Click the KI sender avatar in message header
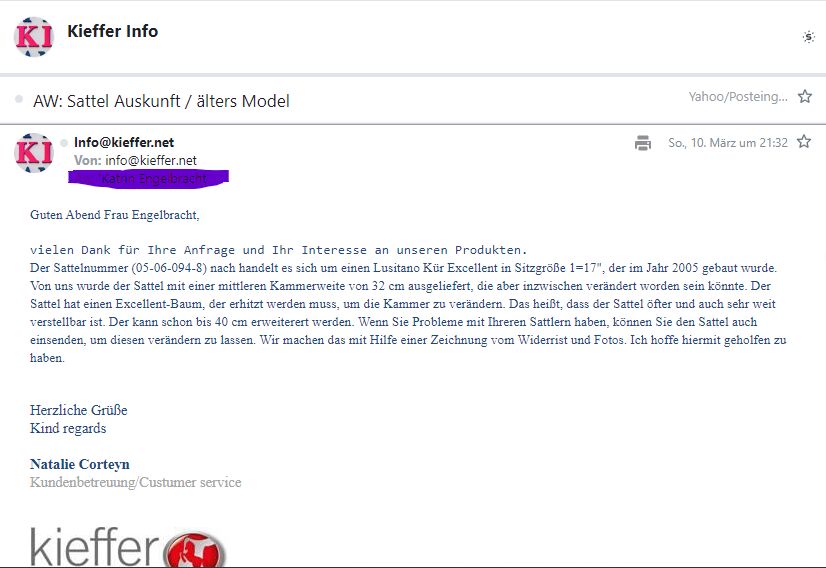This screenshot has height=568, width=826. (x=33, y=152)
